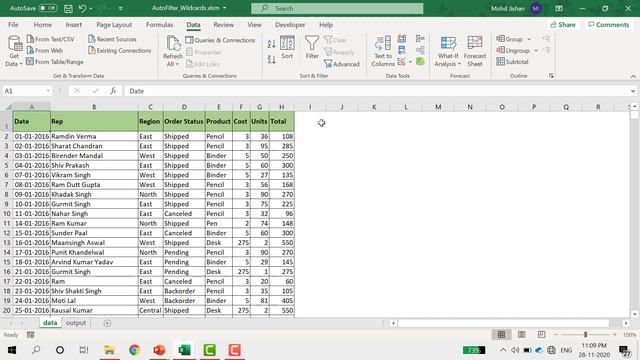Open the Developer tab
The width and height of the screenshot is (640, 360).
[x=290, y=24]
